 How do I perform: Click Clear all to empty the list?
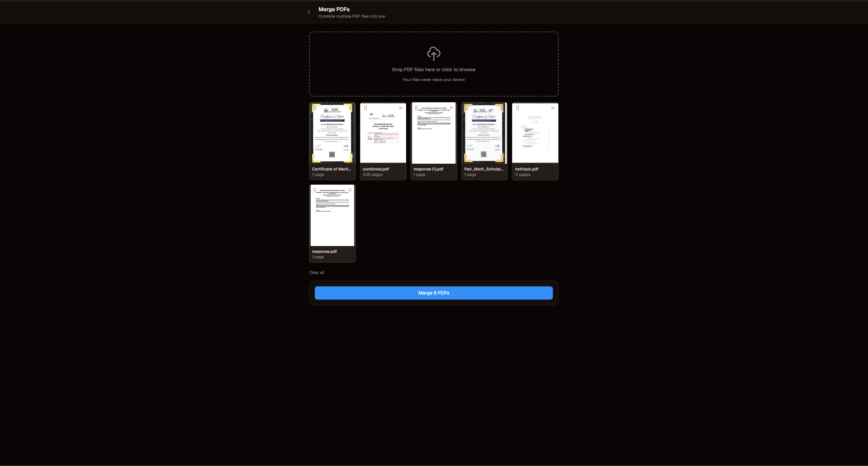coord(316,272)
